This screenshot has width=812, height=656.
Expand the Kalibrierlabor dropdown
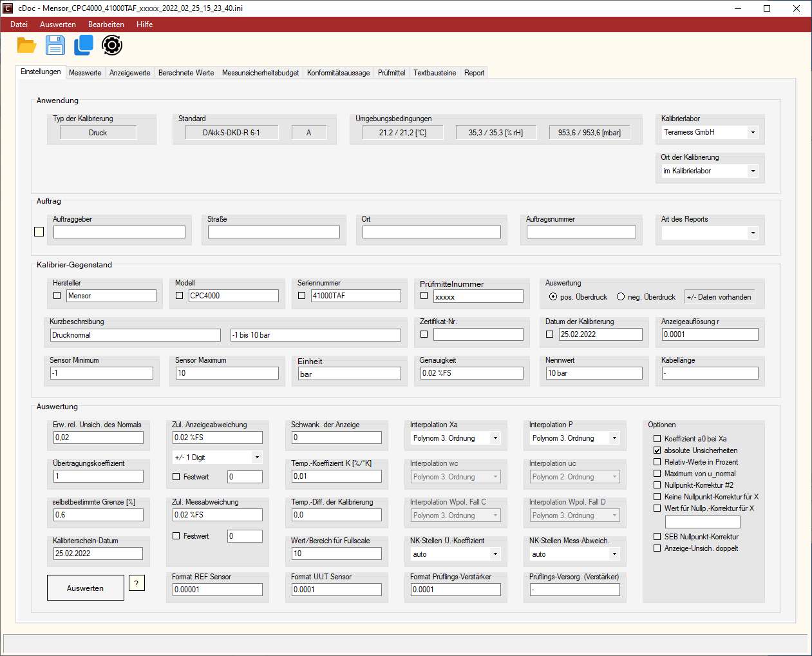point(753,133)
